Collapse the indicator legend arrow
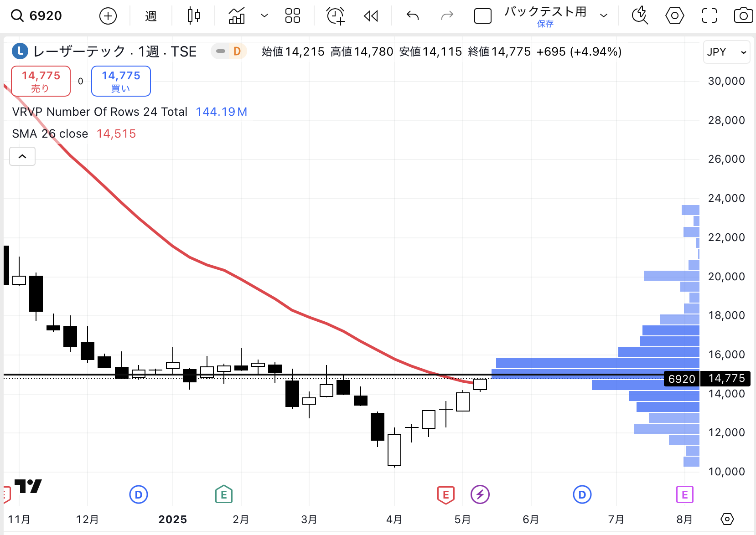This screenshot has width=756, height=535. (22, 156)
